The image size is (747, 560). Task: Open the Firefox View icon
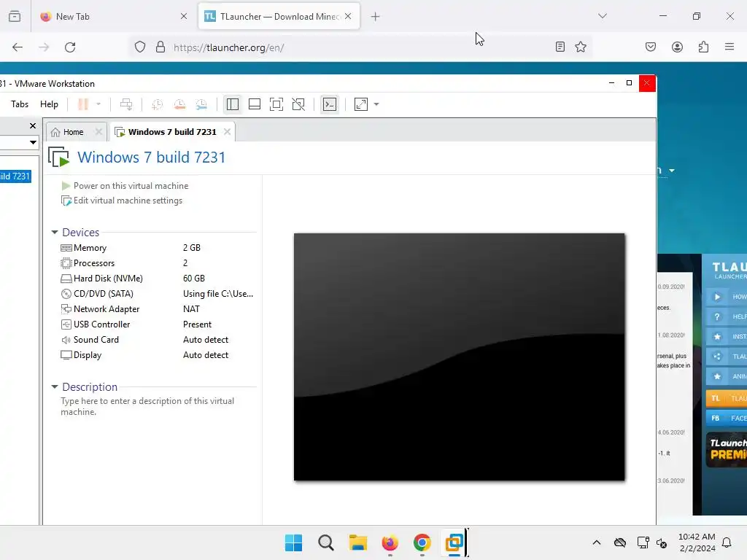(x=15, y=16)
